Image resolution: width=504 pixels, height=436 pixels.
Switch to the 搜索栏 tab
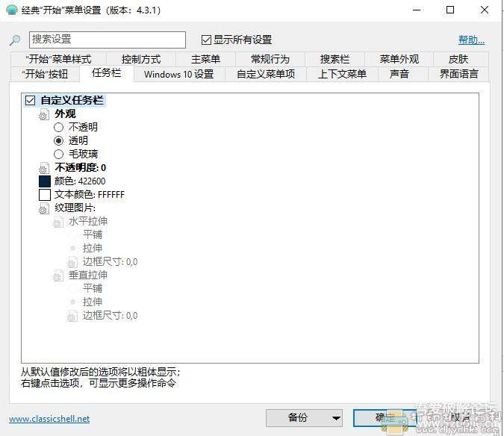click(335, 59)
